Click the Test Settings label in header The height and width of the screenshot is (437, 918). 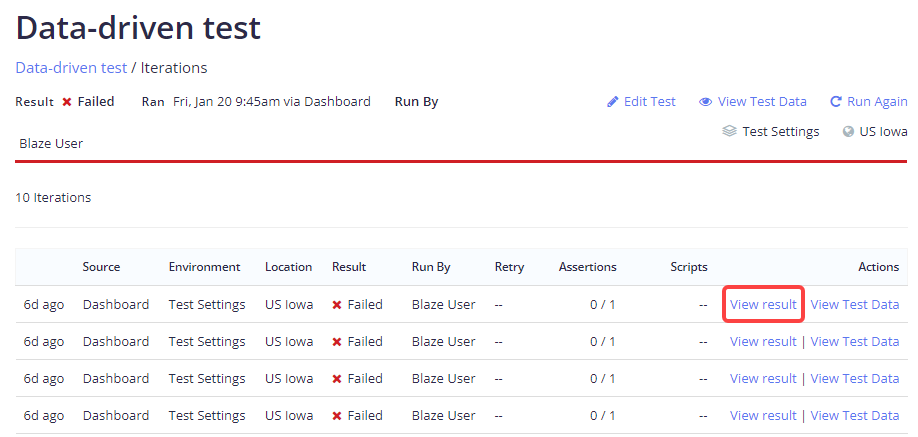pos(780,132)
